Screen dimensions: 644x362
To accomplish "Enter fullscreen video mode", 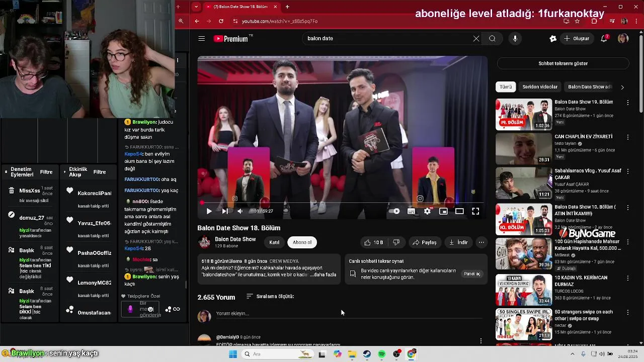I will (x=475, y=211).
